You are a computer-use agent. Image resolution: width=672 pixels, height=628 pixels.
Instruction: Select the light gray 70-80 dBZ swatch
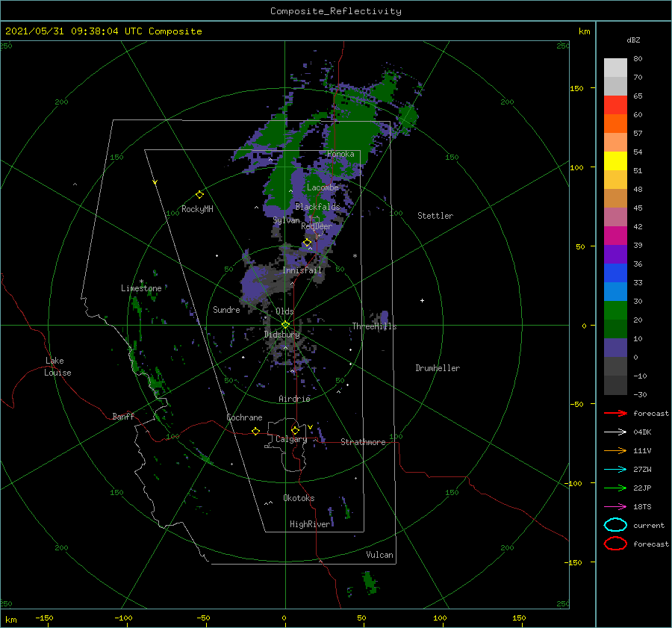click(615, 68)
